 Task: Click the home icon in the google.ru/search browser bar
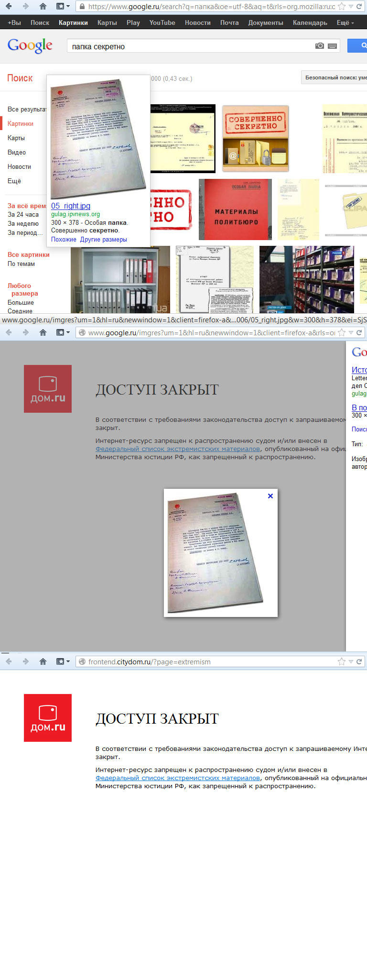point(43,6)
